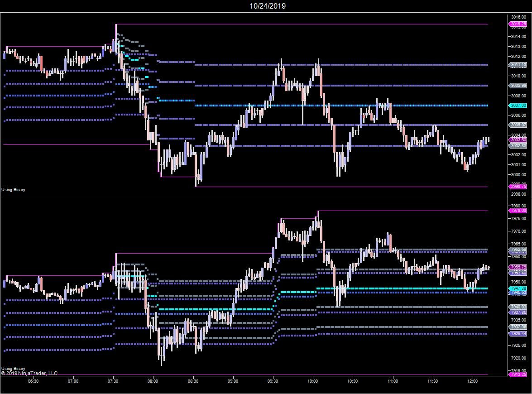Image resolution: width=532 pixels, height=394 pixels.
Task: Click the 07:30 time axis label
Action: pos(113,381)
